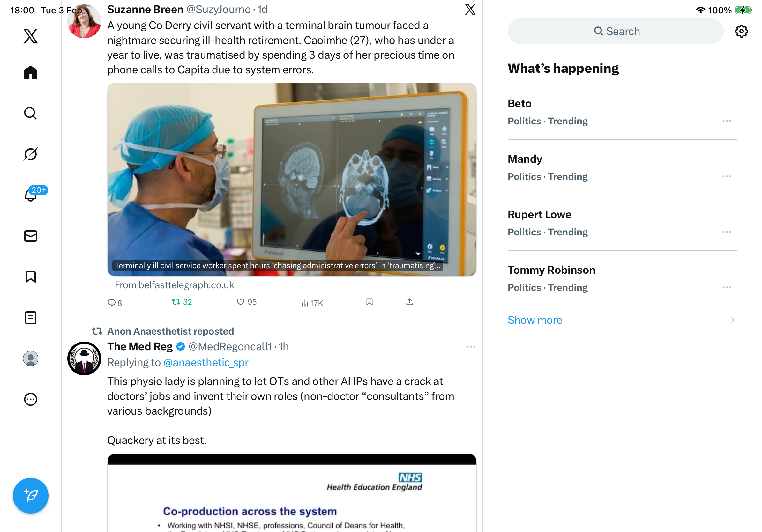Compose a new post with floating button
762x532 pixels.
click(31, 496)
